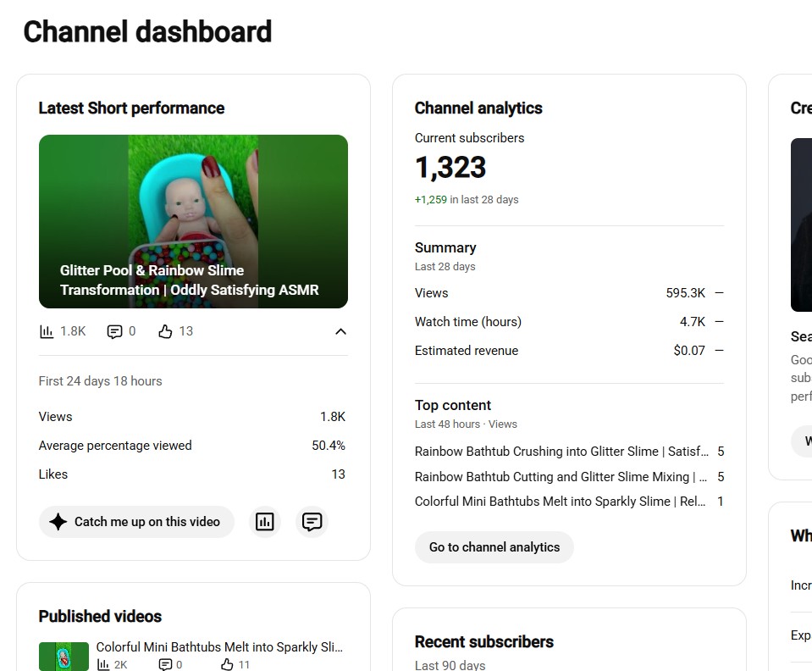Viewport: 812px width, 671px height.
Task: Click Go to channel analytics button
Action: point(494,547)
